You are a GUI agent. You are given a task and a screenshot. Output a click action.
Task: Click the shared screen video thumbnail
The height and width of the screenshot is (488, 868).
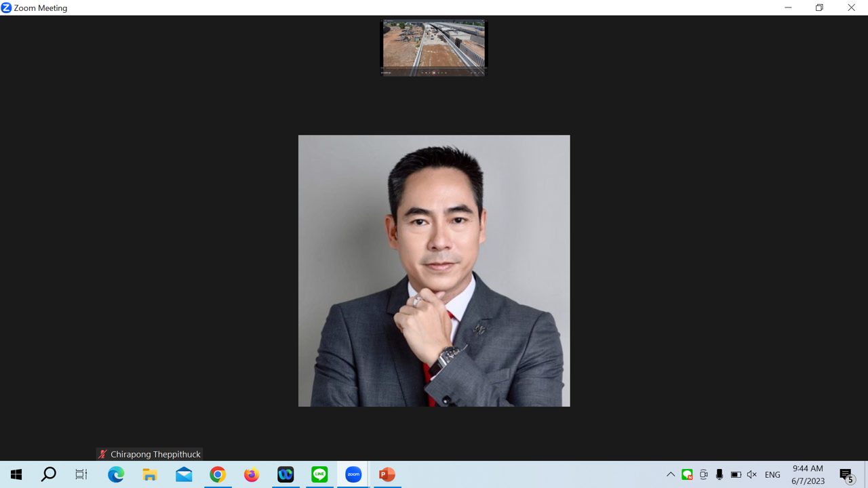coord(434,47)
